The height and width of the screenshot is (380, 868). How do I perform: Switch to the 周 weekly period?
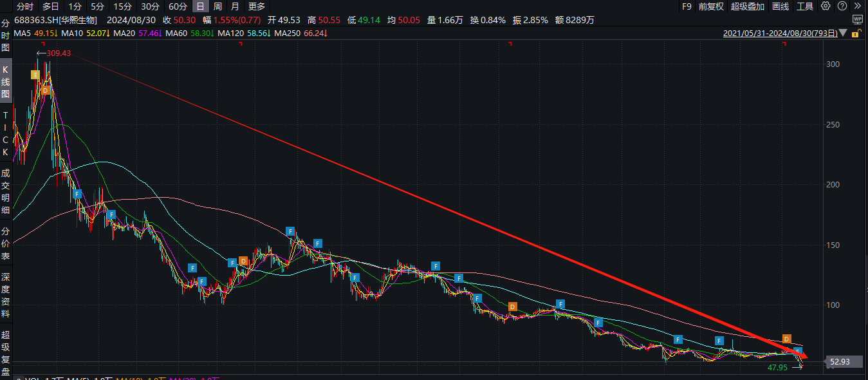(217, 6)
